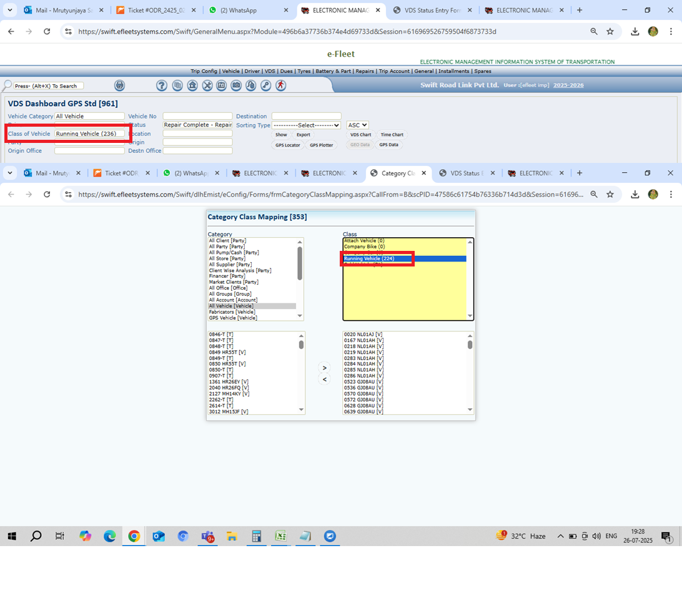Click the camera icon in toolbar
This screenshot has height=616, width=682.
(236, 86)
